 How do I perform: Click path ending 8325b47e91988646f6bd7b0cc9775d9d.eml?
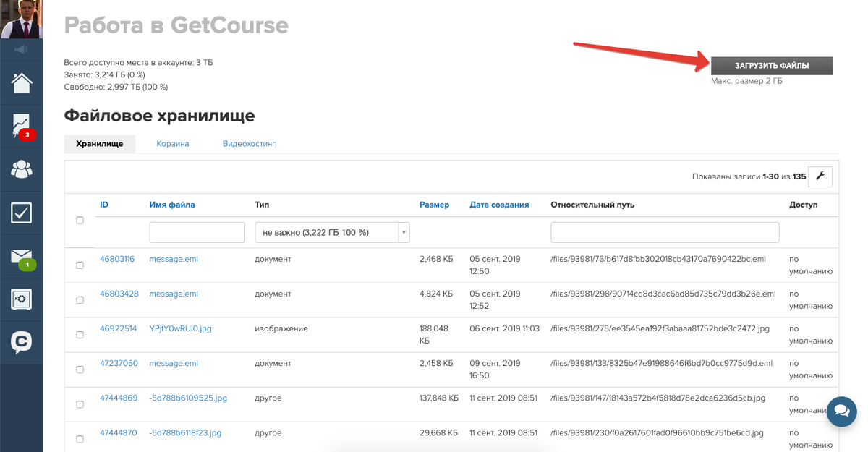coord(662,363)
